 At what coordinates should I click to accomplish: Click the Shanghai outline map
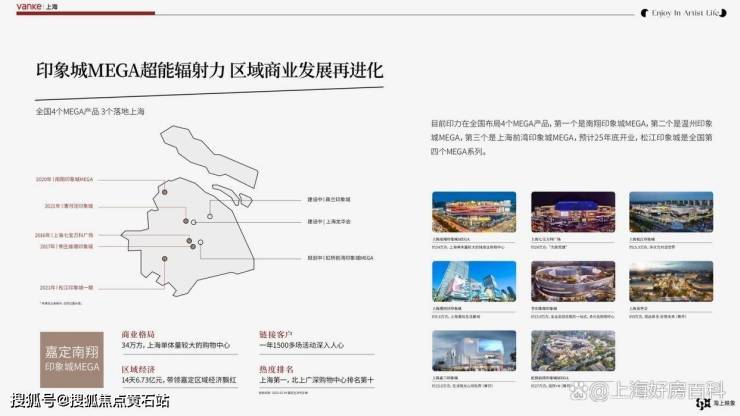click(189, 236)
